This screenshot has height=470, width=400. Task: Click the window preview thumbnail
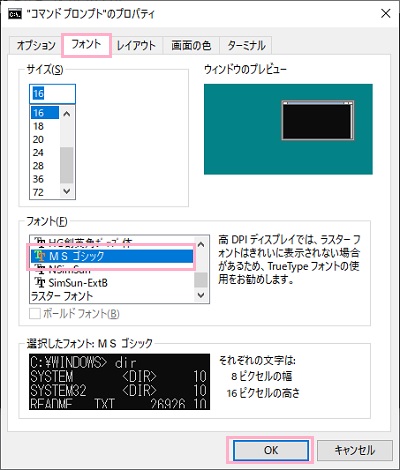point(288,129)
